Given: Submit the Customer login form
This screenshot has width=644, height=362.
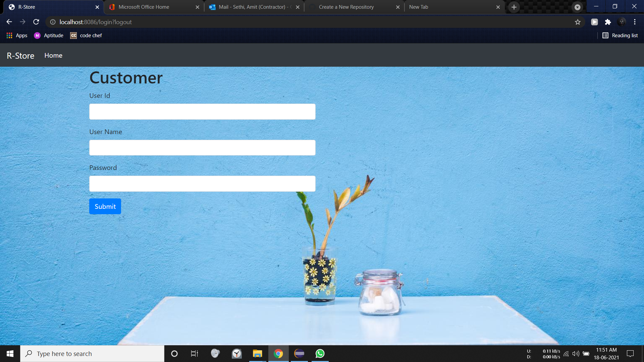Looking at the screenshot, I should point(105,206).
